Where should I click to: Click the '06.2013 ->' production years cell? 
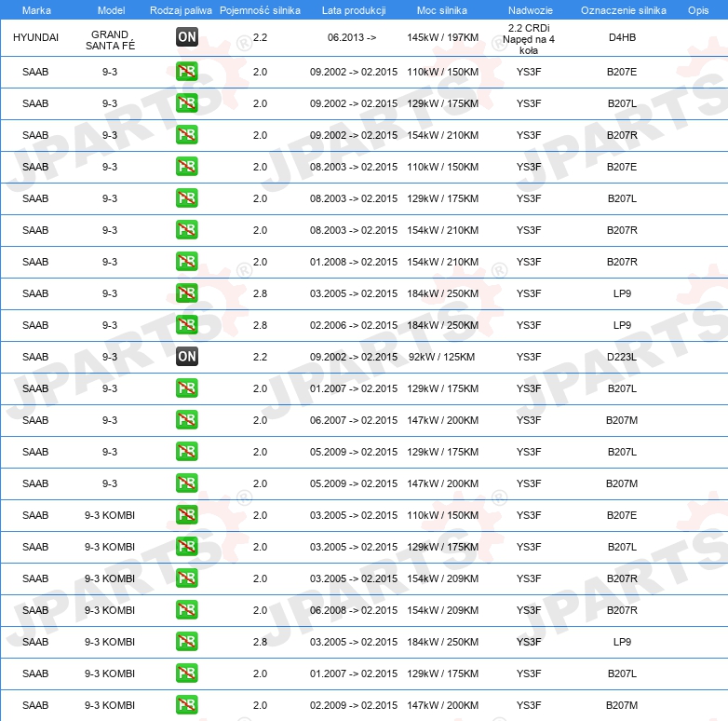352,37
